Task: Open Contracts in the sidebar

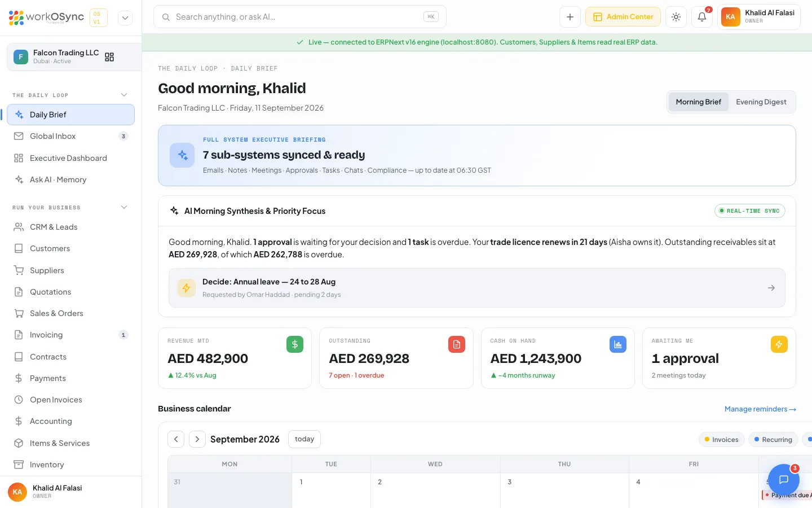Action: pyautogui.click(x=70, y=357)
